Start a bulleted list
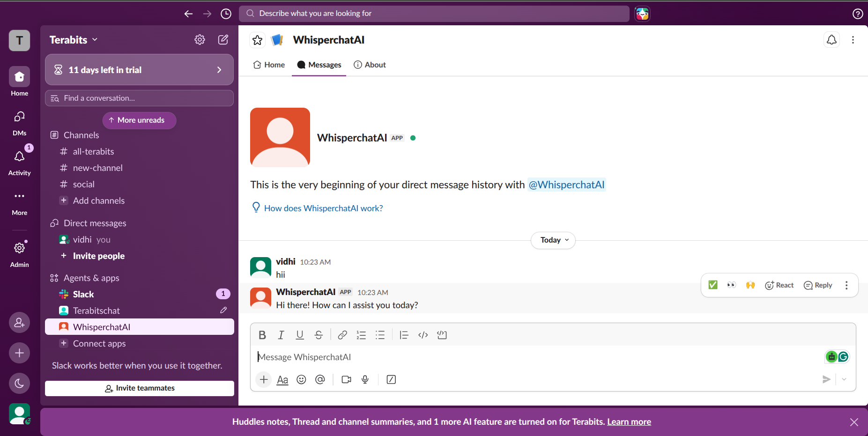Image resolution: width=868 pixels, height=436 pixels. pos(380,335)
